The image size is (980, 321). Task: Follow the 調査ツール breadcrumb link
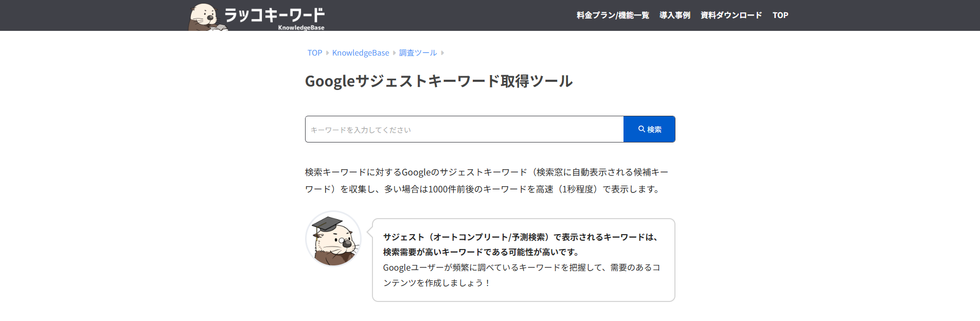click(418, 52)
